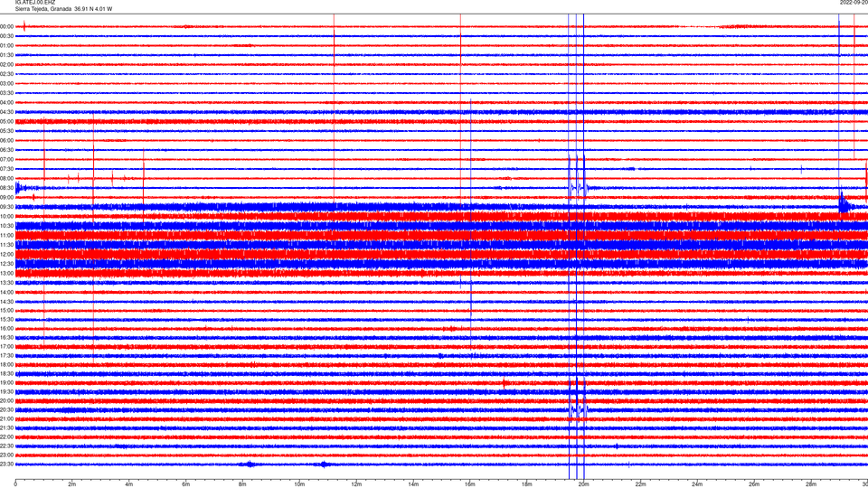The height and width of the screenshot is (488, 868).
Task: Click the 22:30 time label
Action: (6, 446)
